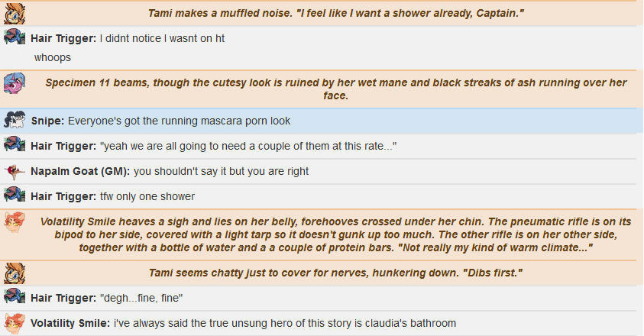This screenshot has width=644, height=336.
Task: Click Snipe's black-and-white pony avatar
Action: (15, 120)
